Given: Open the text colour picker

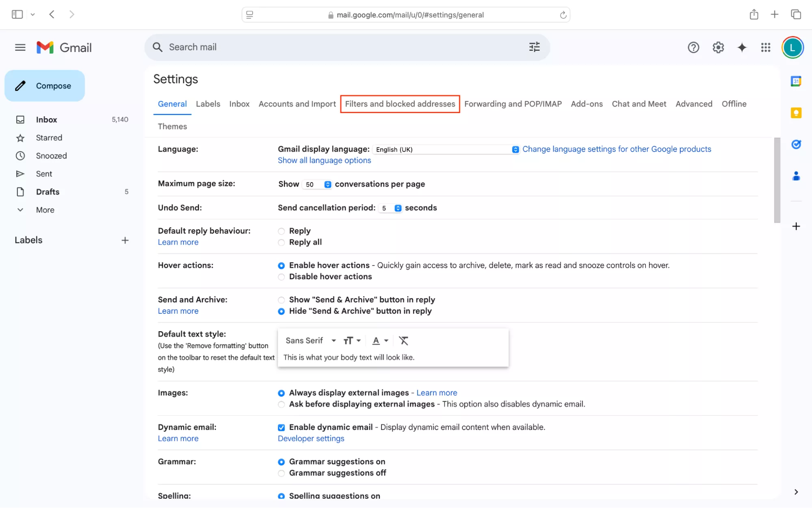Looking at the screenshot, I should pyautogui.click(x=380, y=341).
